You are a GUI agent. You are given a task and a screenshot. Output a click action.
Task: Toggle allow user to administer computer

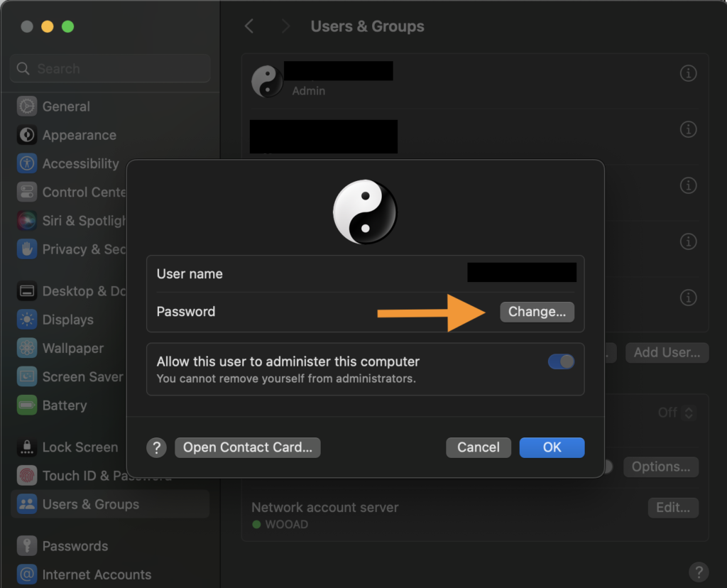click(561, 361)
